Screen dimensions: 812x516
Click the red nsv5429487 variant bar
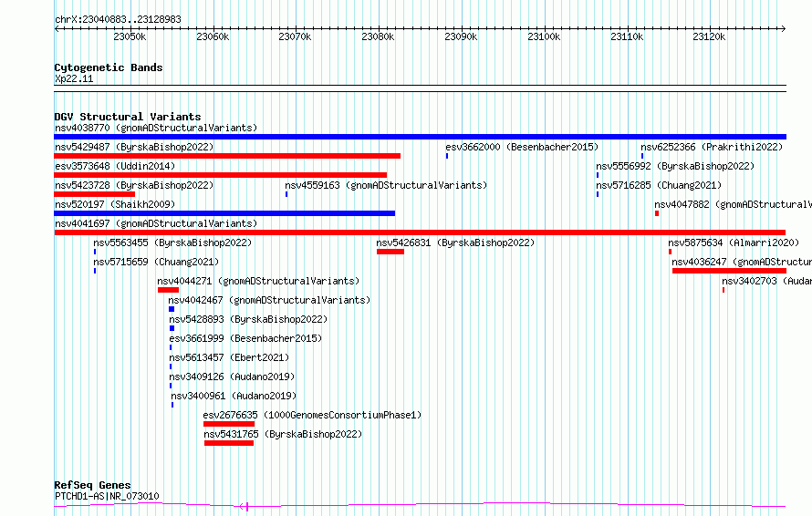pos(227,156)
